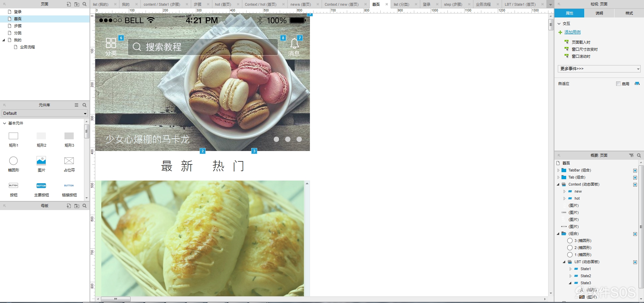Image resolution: width=644 pixels, height=303 pixels.
Task: Toggle the blue square for LBT (动态面板)
Action: (635, 262)
